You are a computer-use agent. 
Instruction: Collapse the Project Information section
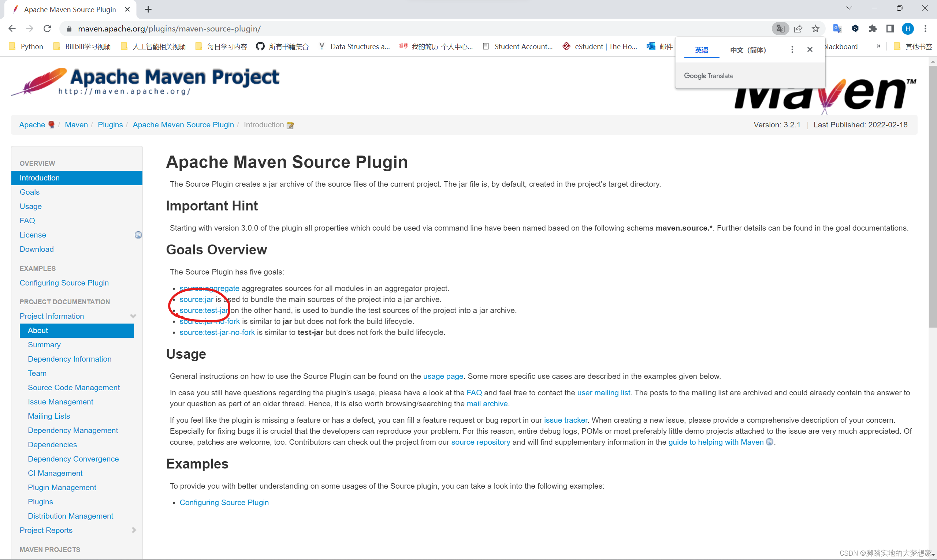point(133,316)
